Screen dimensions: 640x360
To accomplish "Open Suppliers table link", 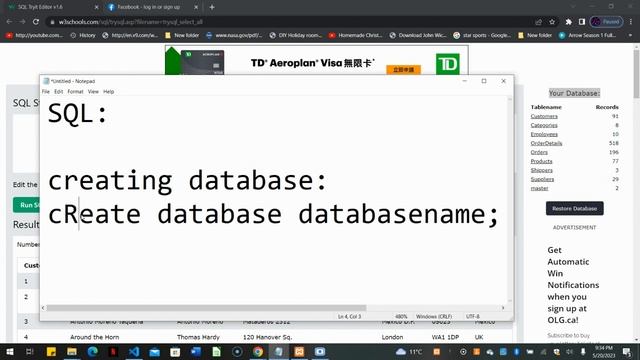I will (x=542, y=179).
